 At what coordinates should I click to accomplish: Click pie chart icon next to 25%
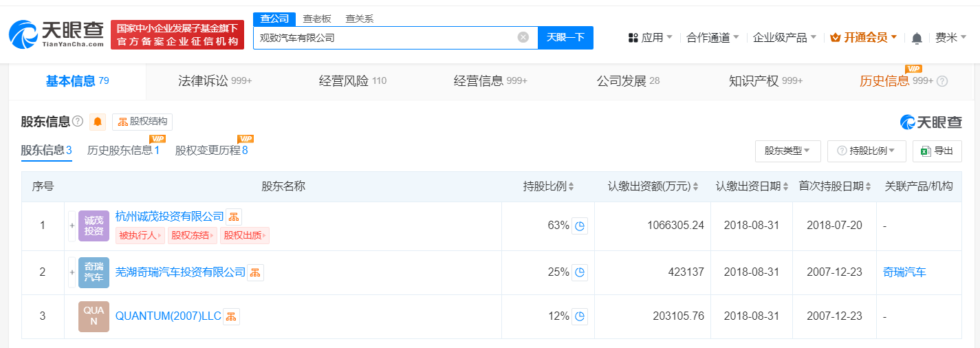pyautogui.click(x=580, y=272)
